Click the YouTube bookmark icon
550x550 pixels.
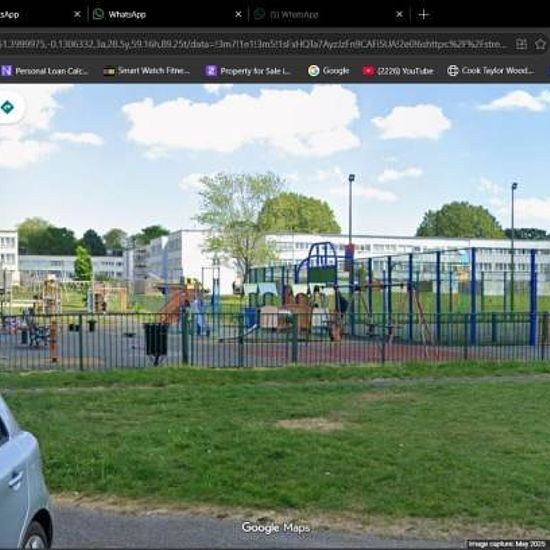(x=368, y=71)
